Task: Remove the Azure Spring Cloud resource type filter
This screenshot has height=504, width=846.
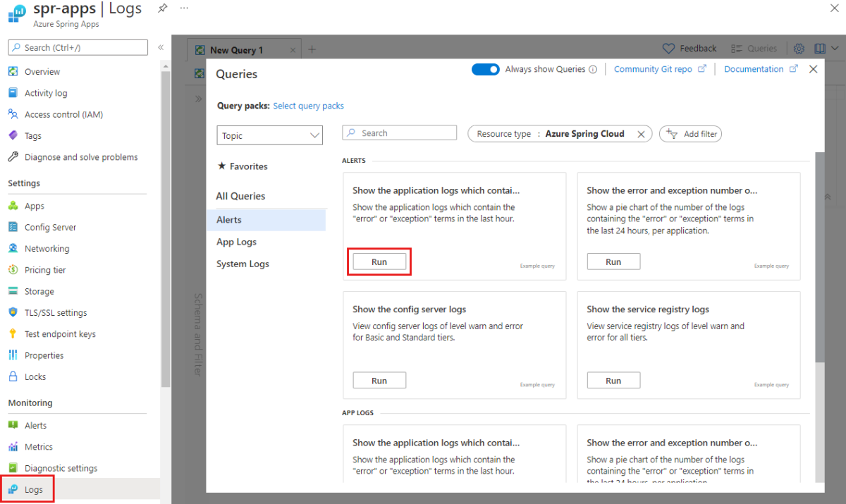Action: point(641,134)
